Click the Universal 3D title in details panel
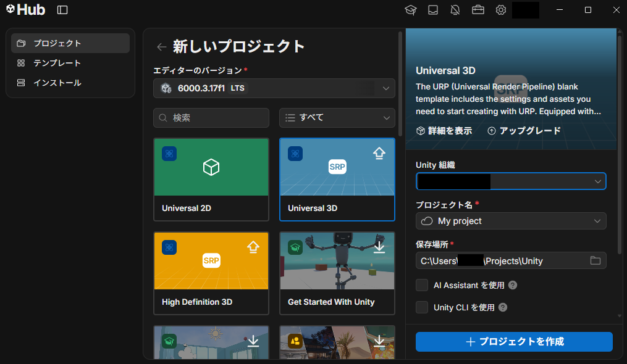Screen dimensions: 627x364 tap(445, 71)
